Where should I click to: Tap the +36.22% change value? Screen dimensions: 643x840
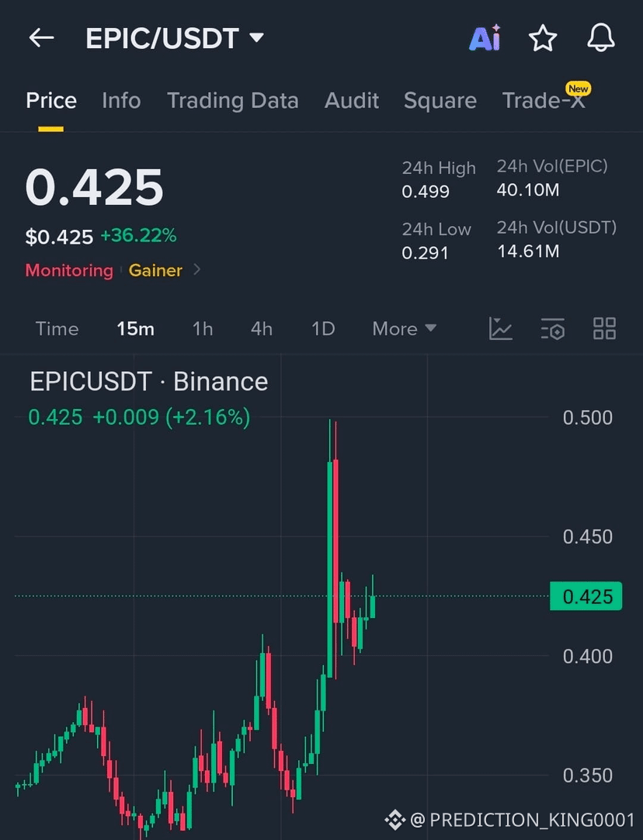pos(138,235)
